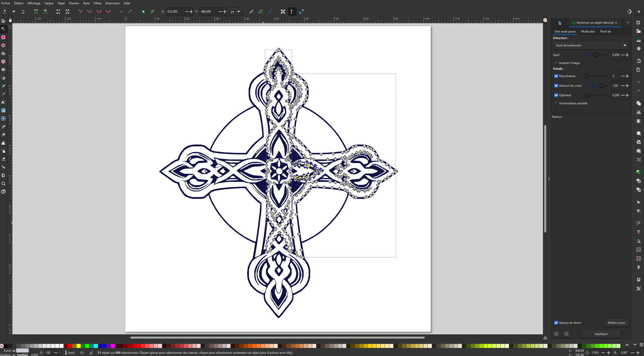
Task: Select the Gradient tool
Action: pyautogui.click(x=3, y=110)
